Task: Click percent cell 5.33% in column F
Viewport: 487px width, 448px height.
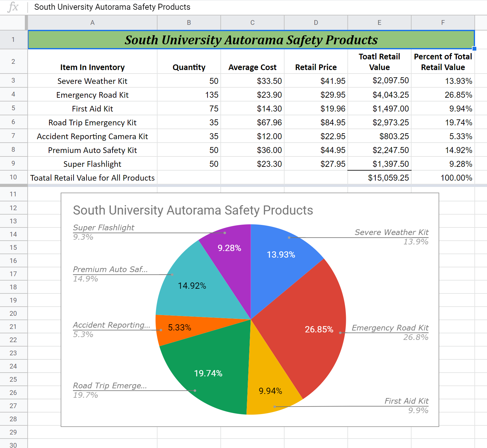Action: tap(443, 136)
